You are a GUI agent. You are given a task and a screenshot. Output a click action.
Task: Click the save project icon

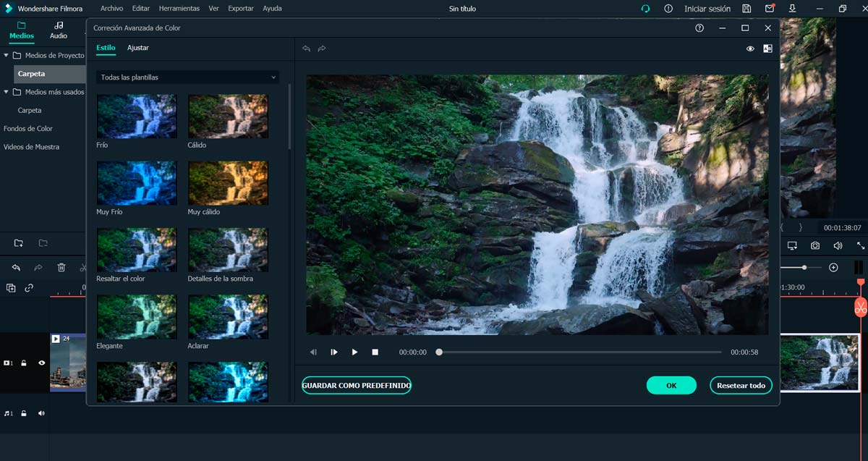(x=746, y=9)
